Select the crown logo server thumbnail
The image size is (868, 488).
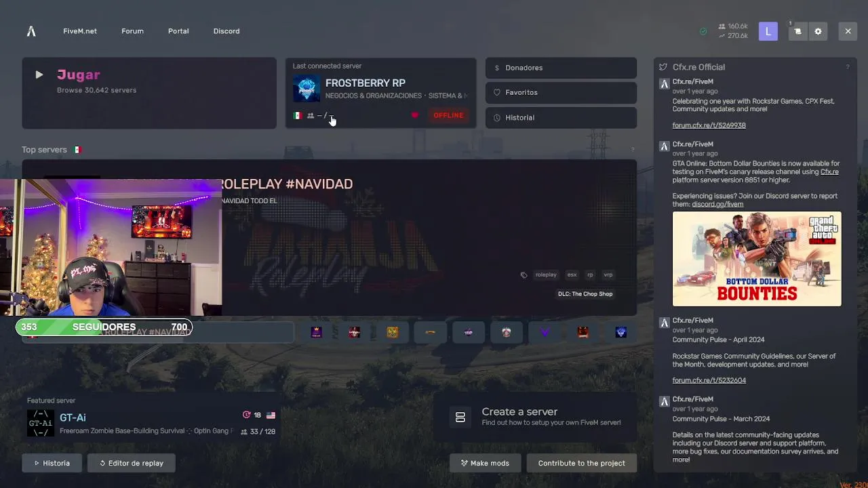point(316,332)
